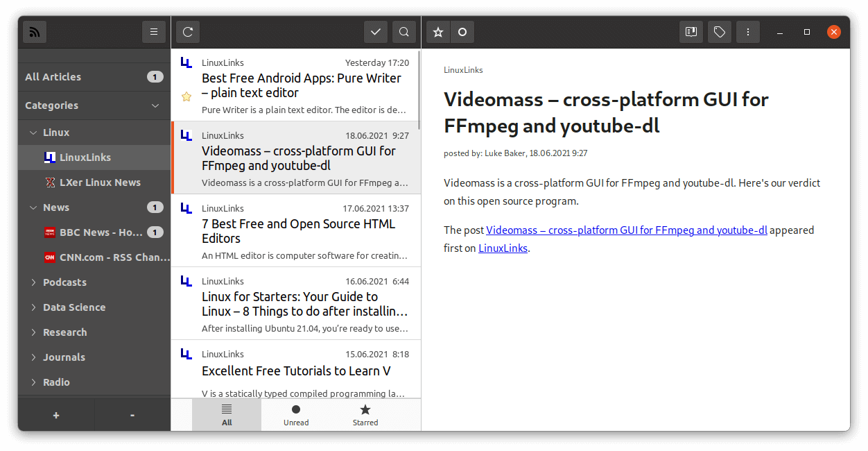Open the article search button
868x451 pixels.
(403, 32)
